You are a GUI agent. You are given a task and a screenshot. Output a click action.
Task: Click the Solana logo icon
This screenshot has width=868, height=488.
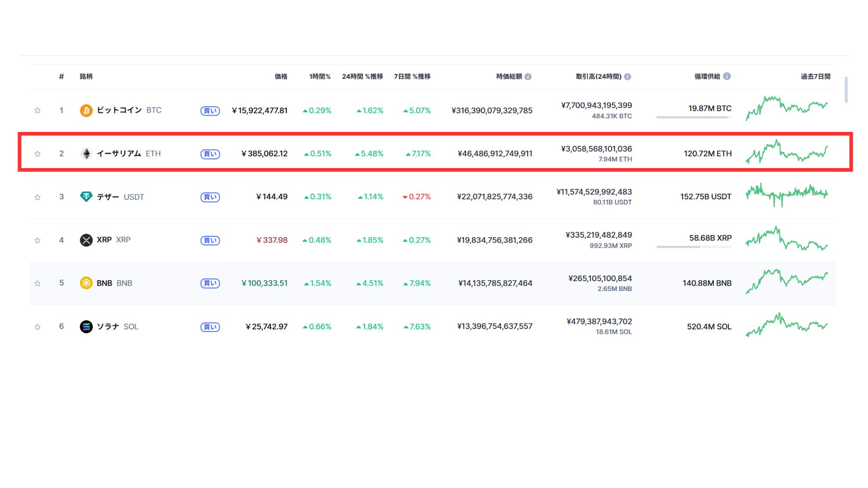[86, 326]
